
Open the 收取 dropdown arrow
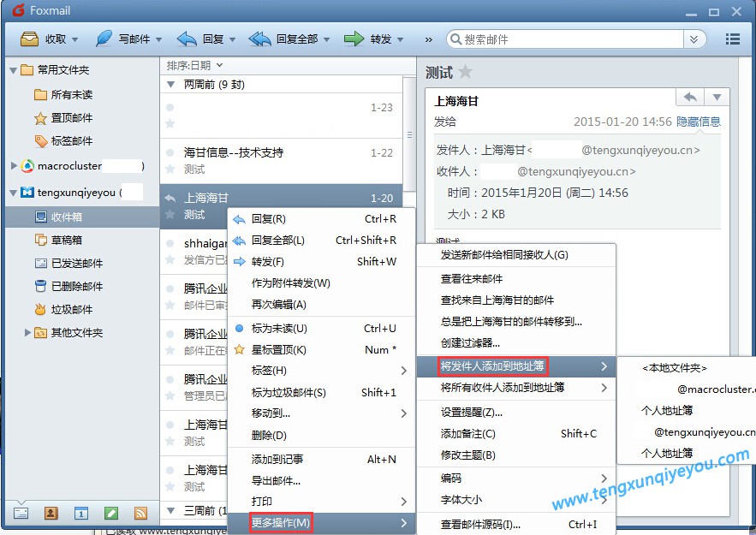(x=74, y=39)
